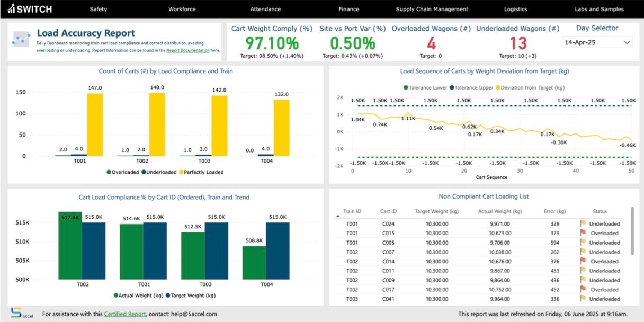Select the Perfectly Loaded legend yellow dot
Screen dimensions: 644x322
180,172
